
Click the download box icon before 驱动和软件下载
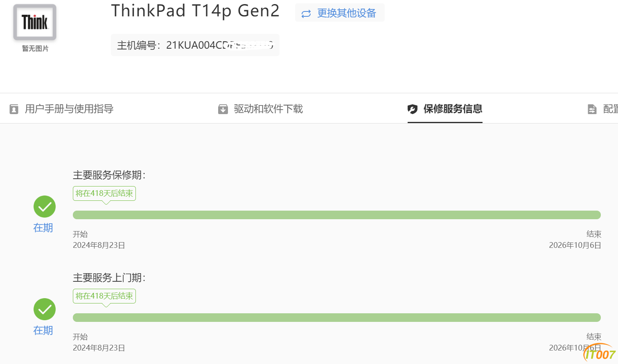(223, 109)
